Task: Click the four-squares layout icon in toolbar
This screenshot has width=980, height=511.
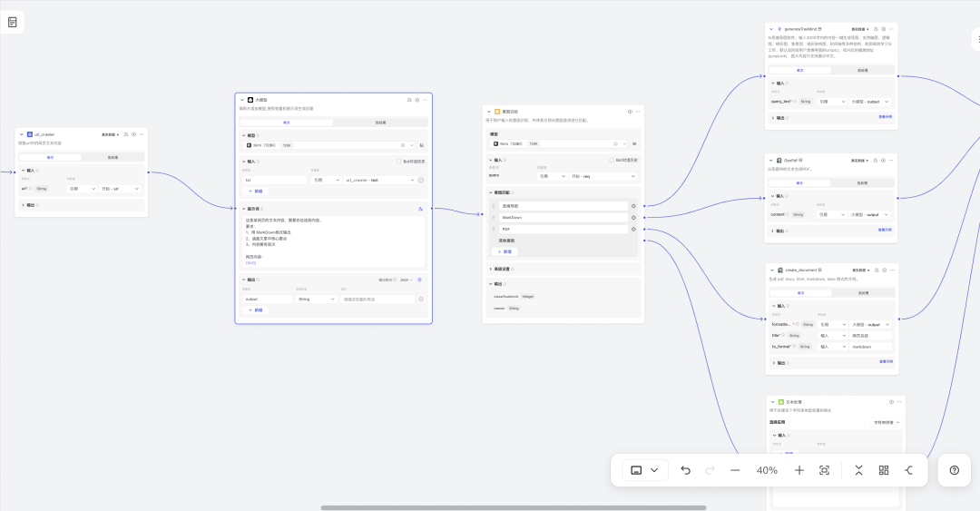Action: pos(884,470)
